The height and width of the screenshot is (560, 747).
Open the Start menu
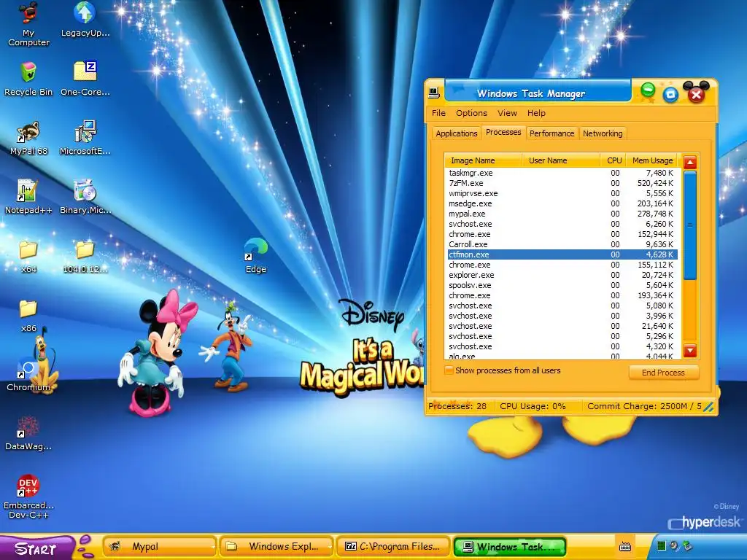click(x=36, y=548)
